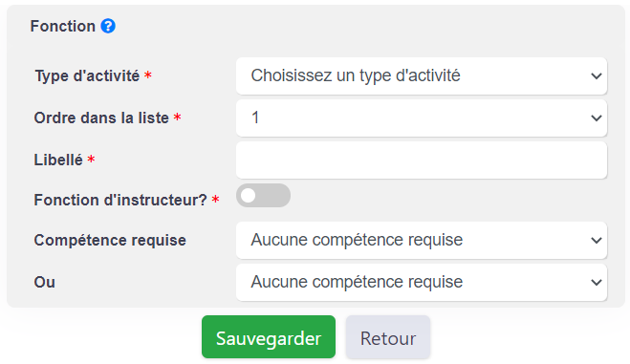Screen dimensions: 630x364
Task: Click the 'Fonction' section heading
Action: tap(63, 26)
